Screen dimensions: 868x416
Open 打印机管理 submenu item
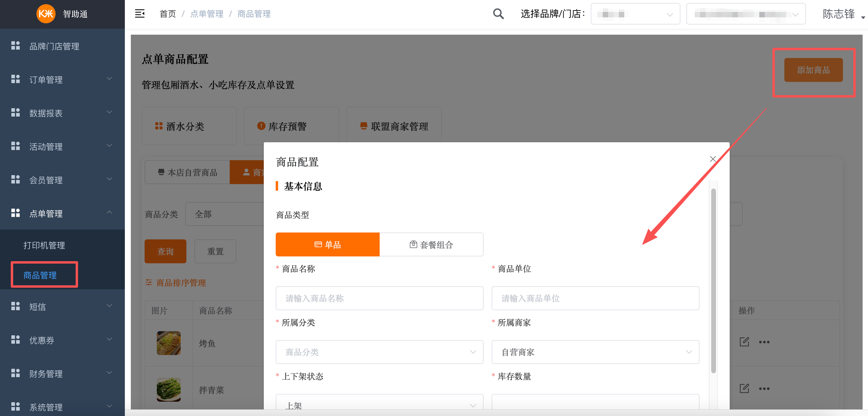click(x=44, y=245)
